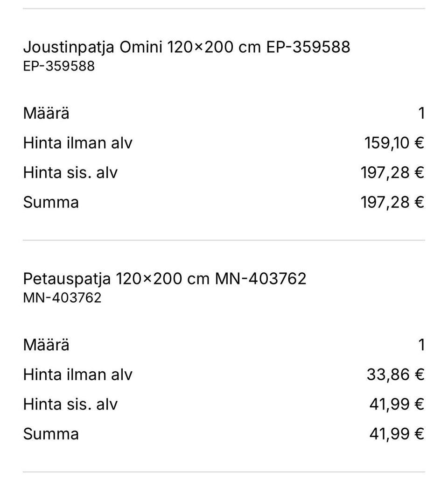Select the MN-403762 product code subtitle
This screenshot has height=482, width=448.
pyautogui.click(x=63, y=298)
